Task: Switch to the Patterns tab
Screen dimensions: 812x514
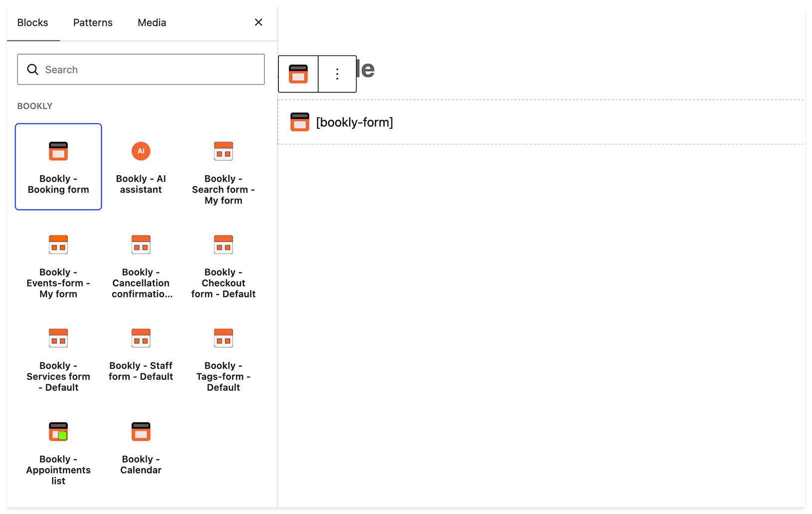Action: [93, 22]
